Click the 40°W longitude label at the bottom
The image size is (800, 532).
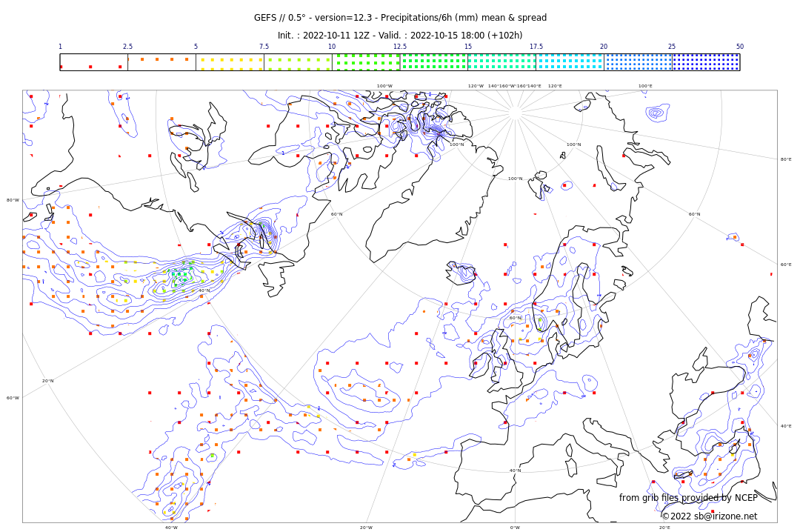click(171, 528)
